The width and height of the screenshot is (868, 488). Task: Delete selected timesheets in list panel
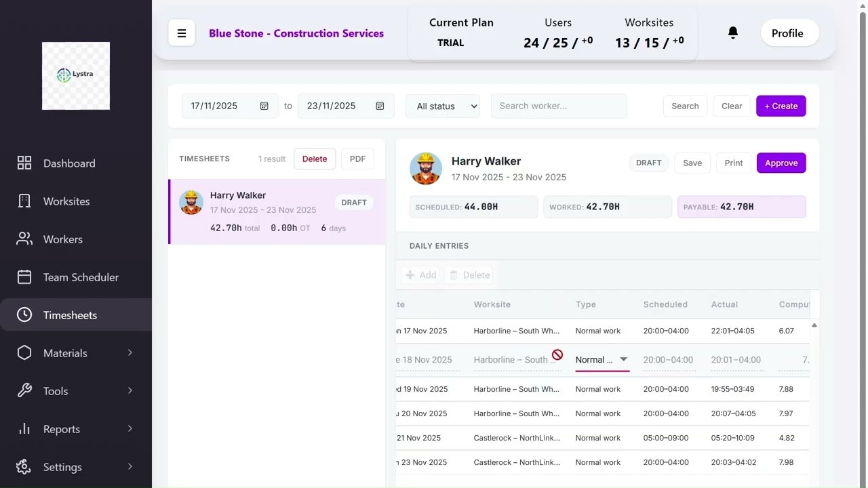315,159
